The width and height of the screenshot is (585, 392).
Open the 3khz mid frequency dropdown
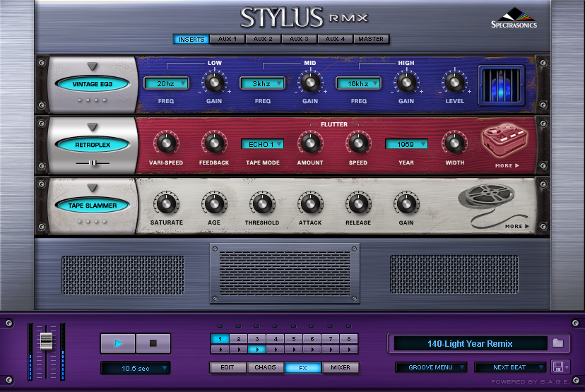click(262, 83)
